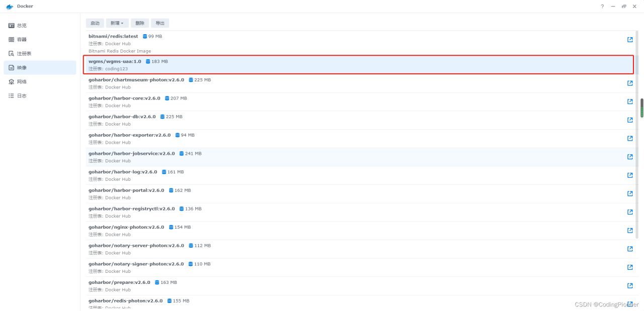Open external link for goharbor/nginx-photon:v2.6.0

630,231
